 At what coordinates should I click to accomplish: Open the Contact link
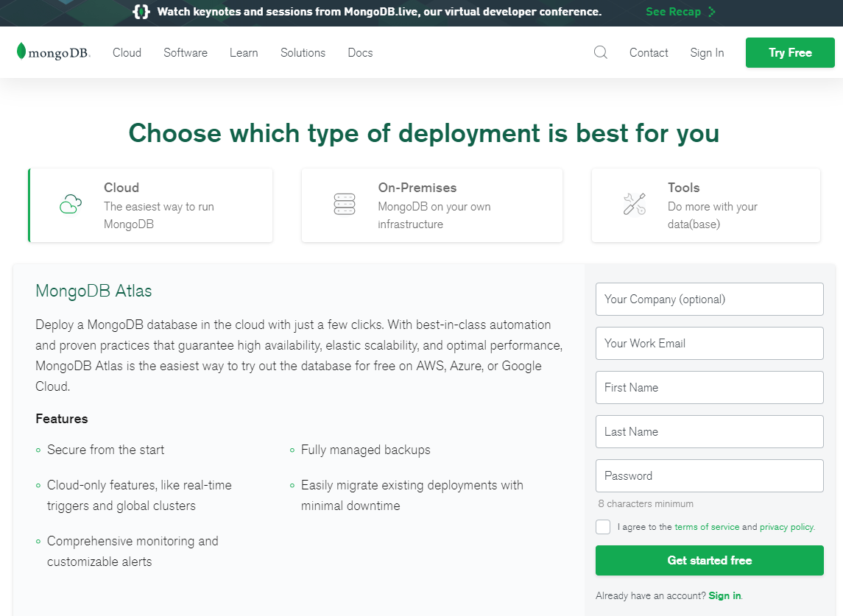pyautogui.click(x=649, y=53)
